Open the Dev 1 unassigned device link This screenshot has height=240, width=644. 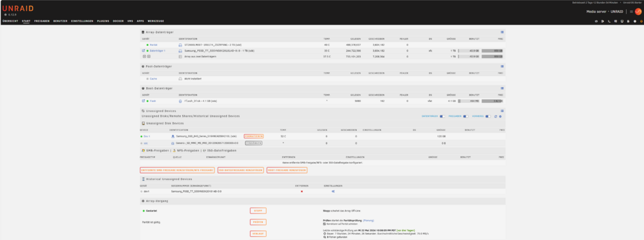click(147, 136)
